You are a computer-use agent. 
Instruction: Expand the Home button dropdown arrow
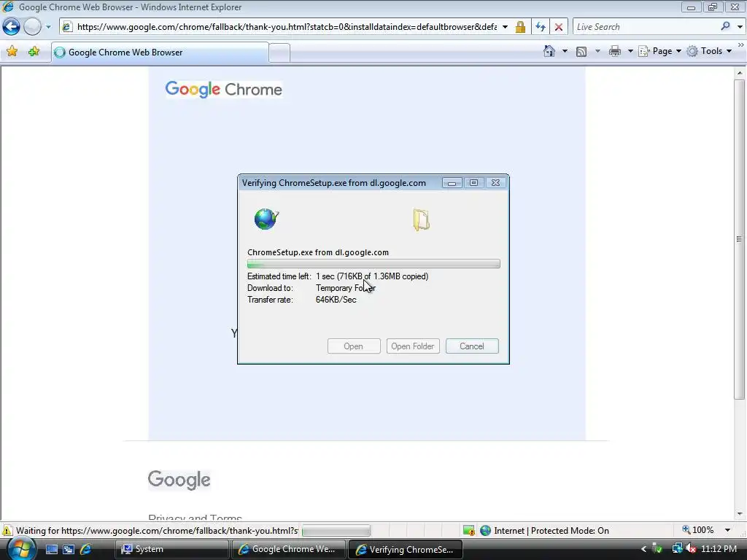(x=565, y=51)
